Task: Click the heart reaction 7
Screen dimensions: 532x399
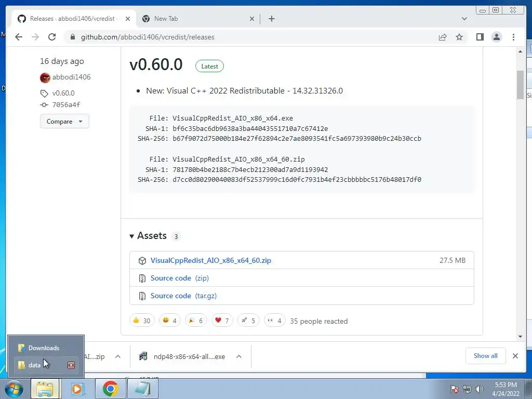Action: [222, 320]
